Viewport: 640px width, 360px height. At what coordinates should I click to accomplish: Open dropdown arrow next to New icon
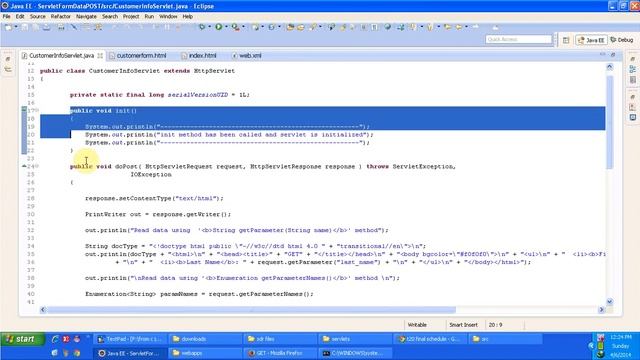pos(16,27)
